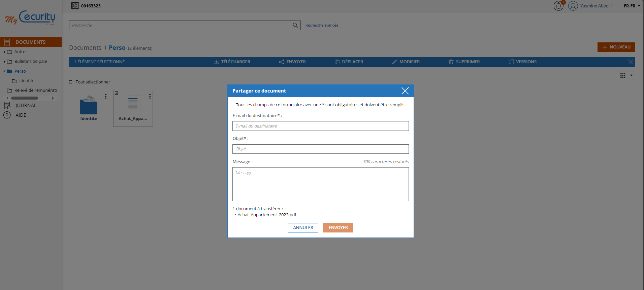
Task: Open the view mode dropdown arrow
Action: click(631, 75)
